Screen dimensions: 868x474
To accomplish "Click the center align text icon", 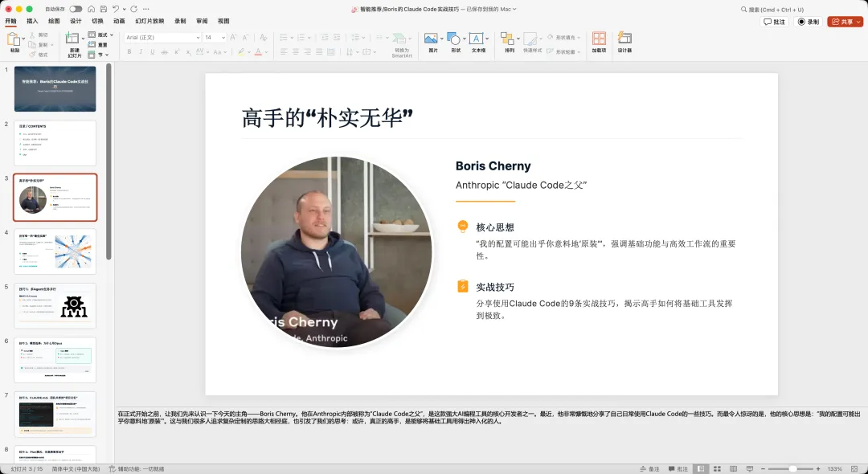I will pyautogui.click(x=296, y=51).
